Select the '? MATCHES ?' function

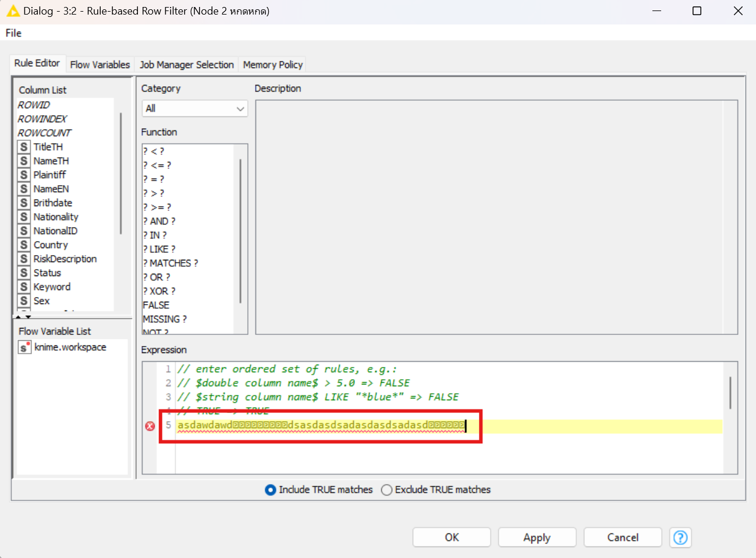click(171, 263)
